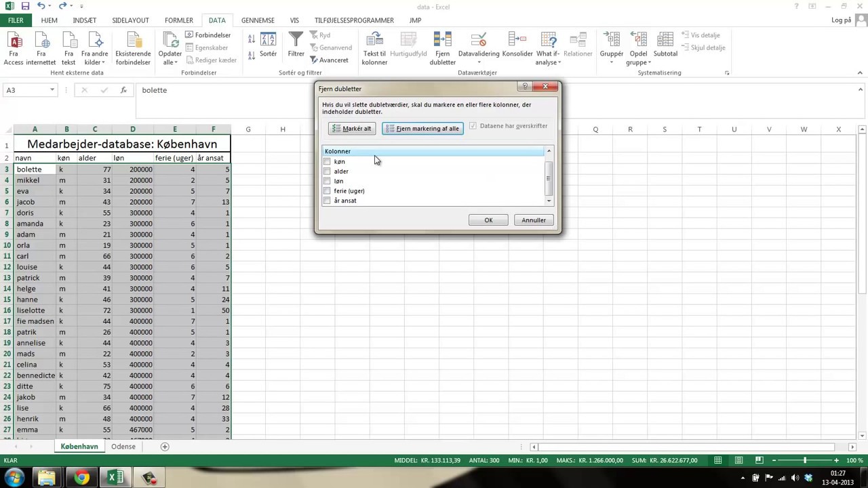
Task: Add a new sheet with plus icon
Action: coord(164,447)
